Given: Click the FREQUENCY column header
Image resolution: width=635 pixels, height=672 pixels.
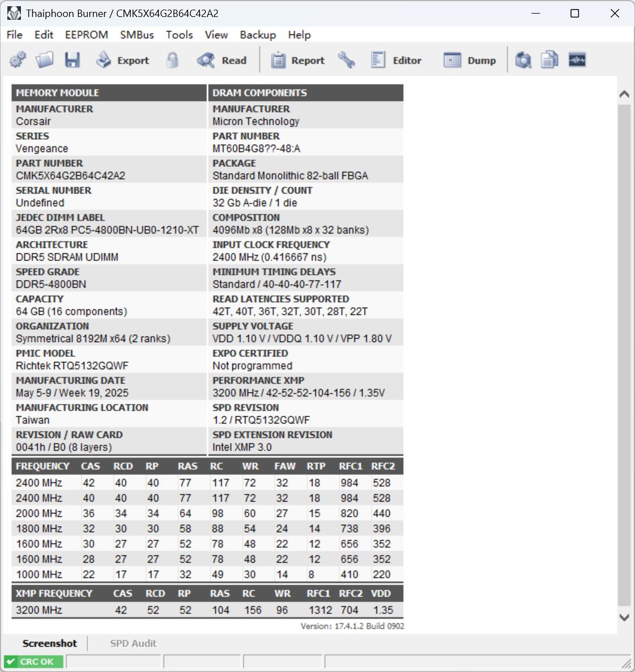Looking at the screenshot, I should tap(42, 466).
